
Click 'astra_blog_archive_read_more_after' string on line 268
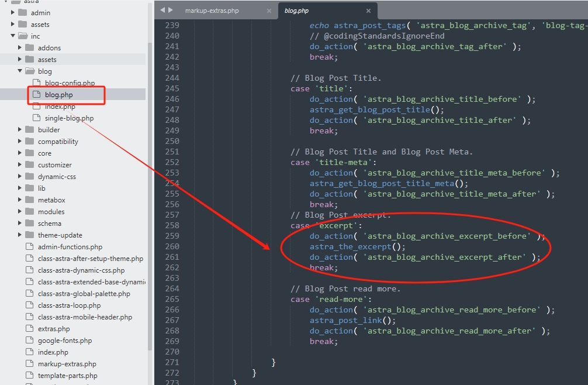pyautogui.click(x=449, y=331)
